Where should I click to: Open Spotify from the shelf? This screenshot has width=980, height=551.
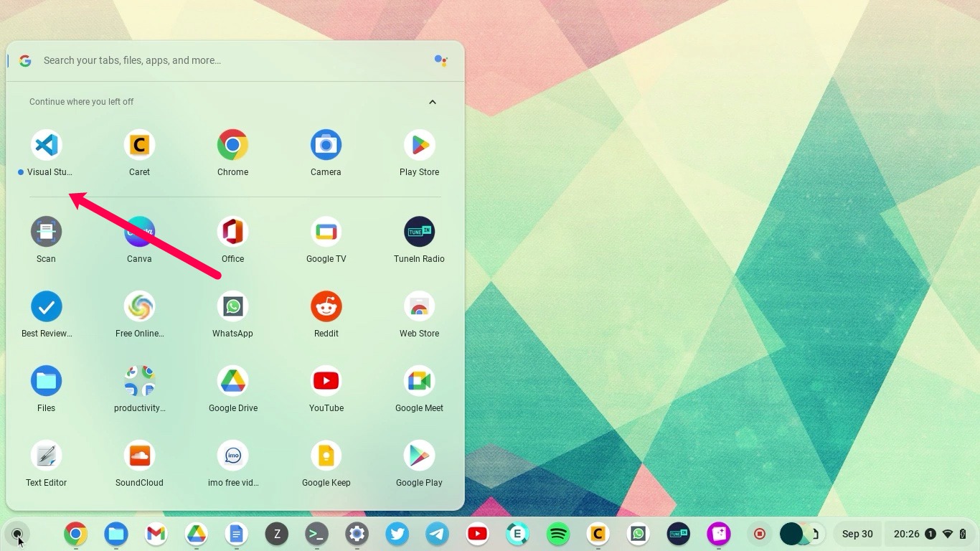coord(557,534)
